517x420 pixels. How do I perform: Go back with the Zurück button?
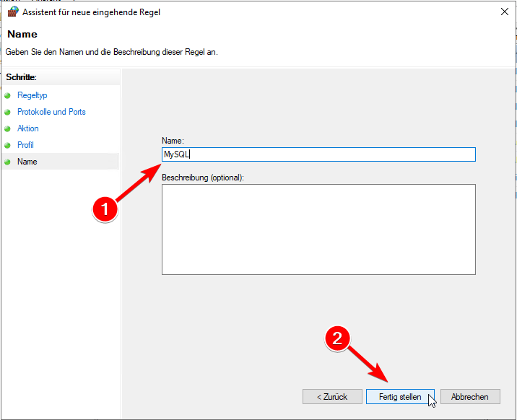[x=332, y=397]
